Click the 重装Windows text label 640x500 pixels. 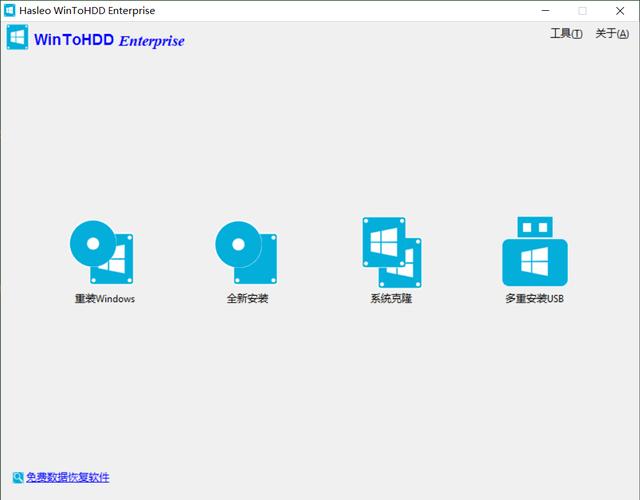pyautogui.click(x=105, y=298)
